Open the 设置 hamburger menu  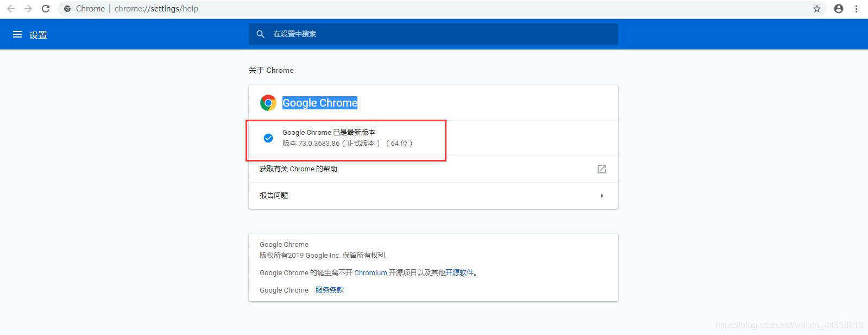point(17,34)
